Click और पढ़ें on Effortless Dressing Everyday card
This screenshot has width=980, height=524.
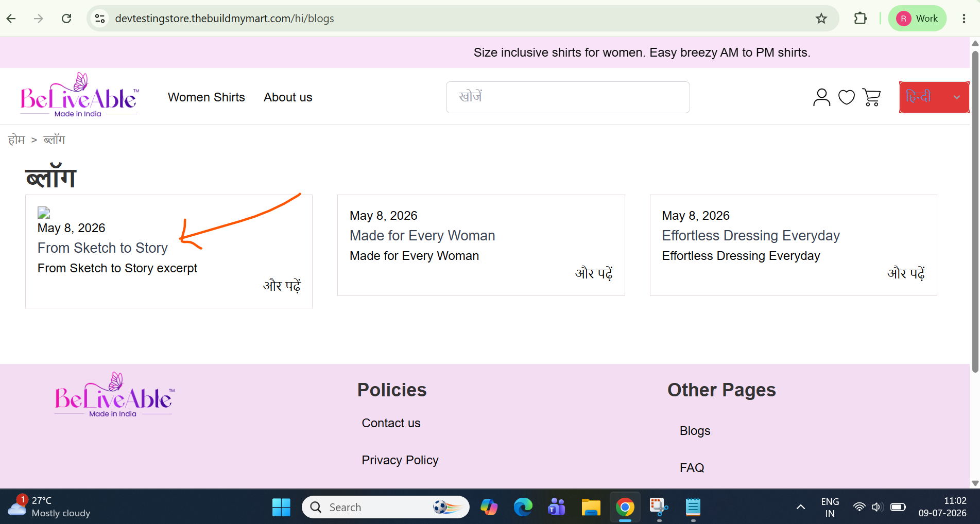(906, 273)
